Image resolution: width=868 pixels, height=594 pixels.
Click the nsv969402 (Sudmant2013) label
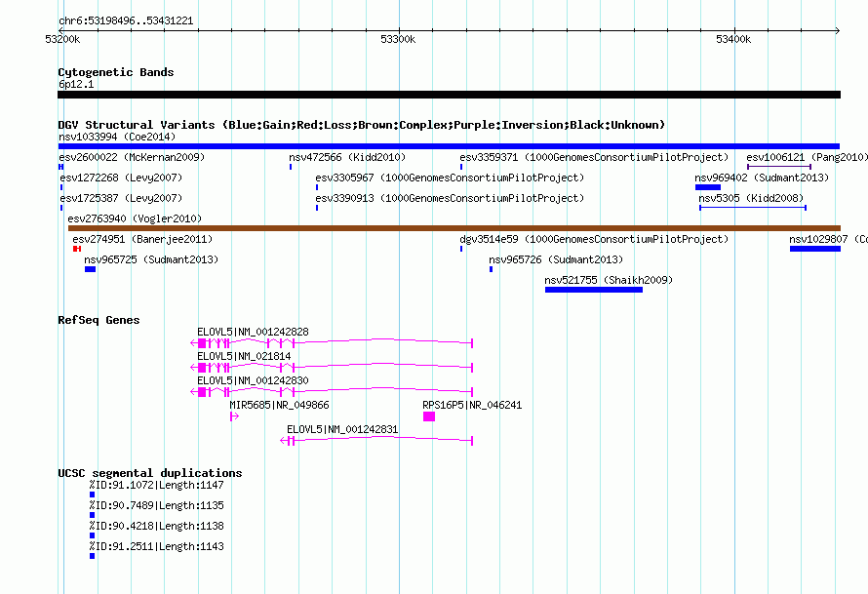tap(763, 178)
